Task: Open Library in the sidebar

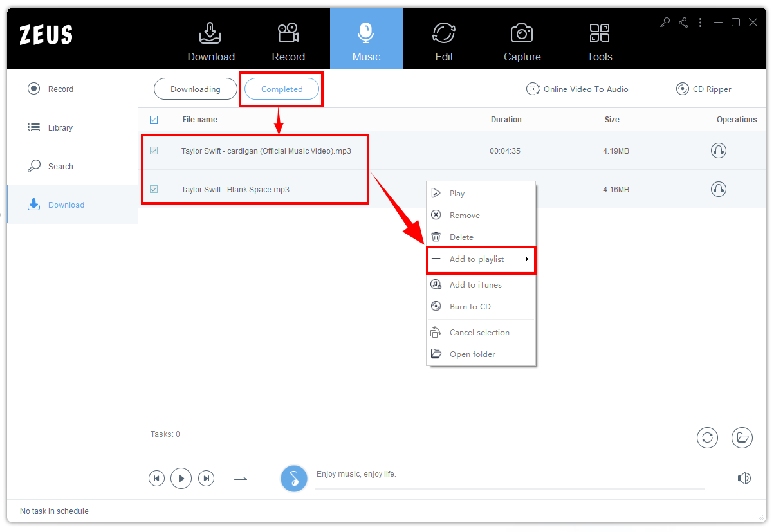Action: tap(72, 127)
